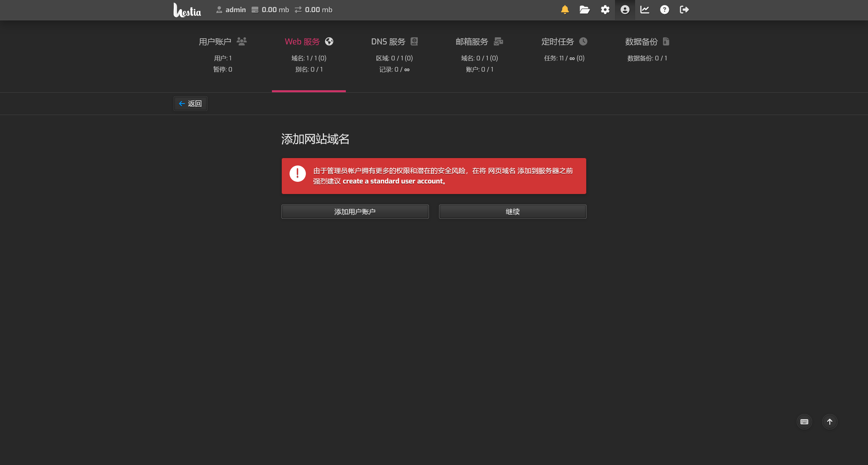View the statistics chart icon

click(x=645, y=9)
